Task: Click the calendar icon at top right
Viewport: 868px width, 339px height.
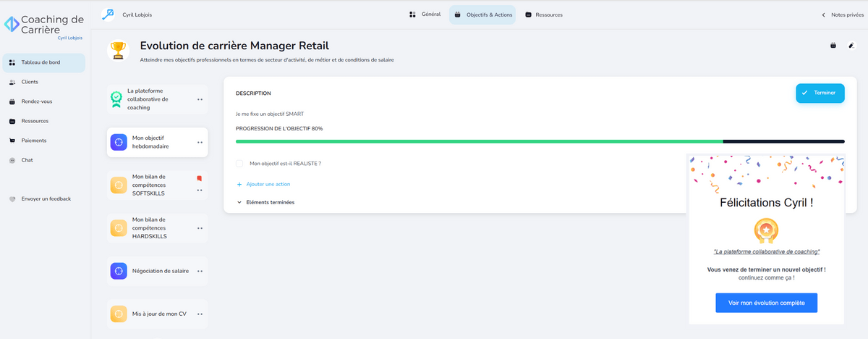Action: coord(833,46)
